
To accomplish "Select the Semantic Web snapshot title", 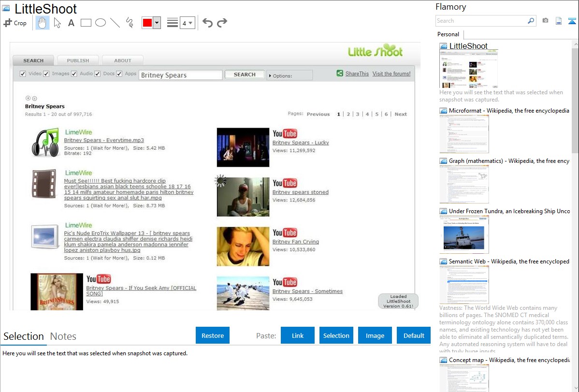I will coord(509,261).
